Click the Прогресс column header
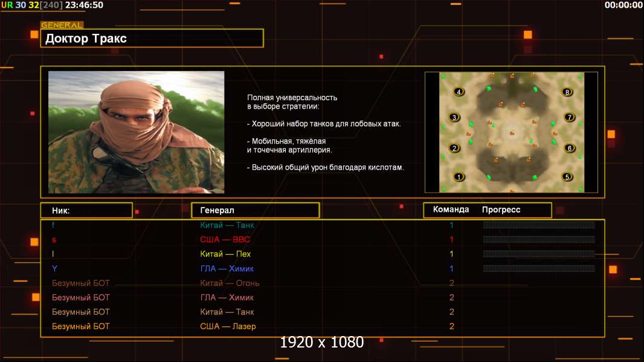This screenshot has width=644, height=362. tap(501, 209)
